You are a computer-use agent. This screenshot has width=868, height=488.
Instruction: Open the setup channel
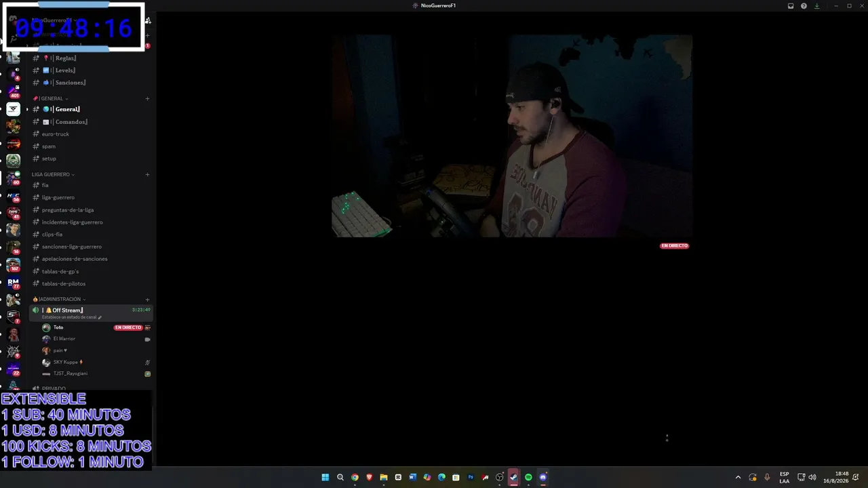point(91,159)
